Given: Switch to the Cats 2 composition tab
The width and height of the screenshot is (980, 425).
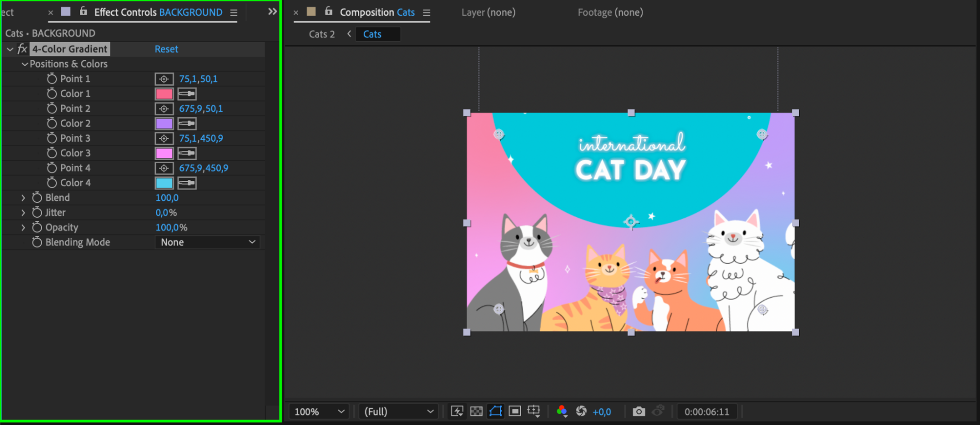Looking at the screenshot, I should coord(322,34).
